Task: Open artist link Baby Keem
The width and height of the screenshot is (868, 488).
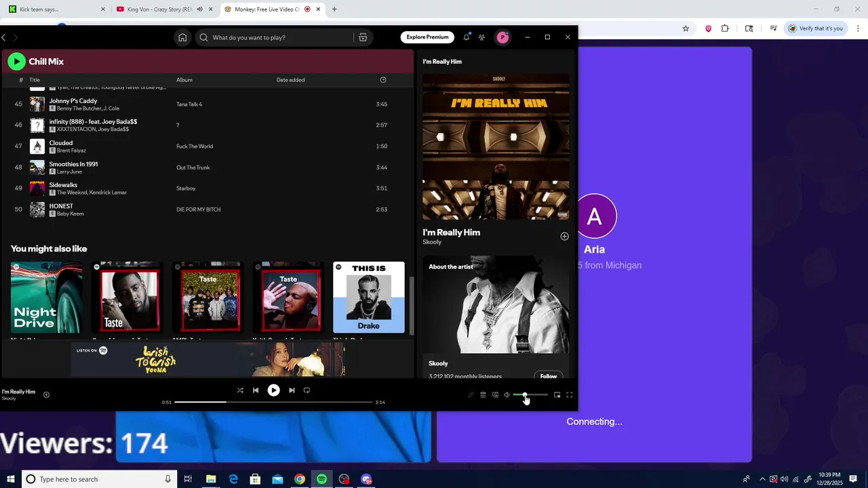Action: coord(71,213)
